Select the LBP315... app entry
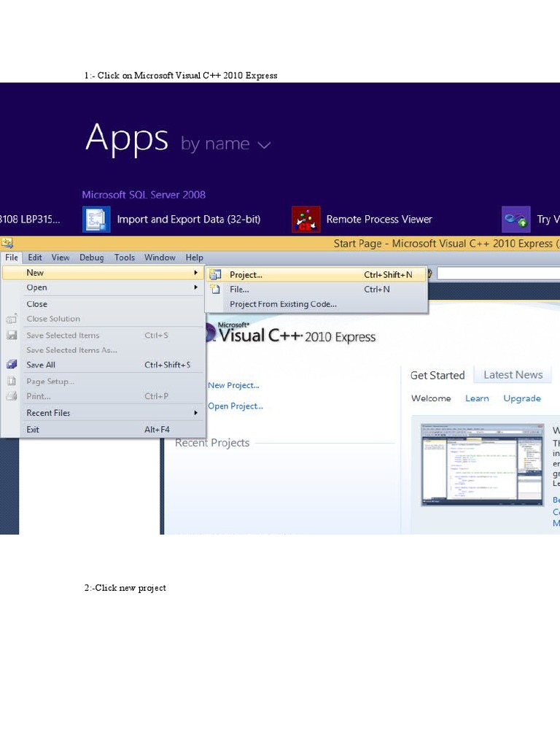 tap(30, 219)
